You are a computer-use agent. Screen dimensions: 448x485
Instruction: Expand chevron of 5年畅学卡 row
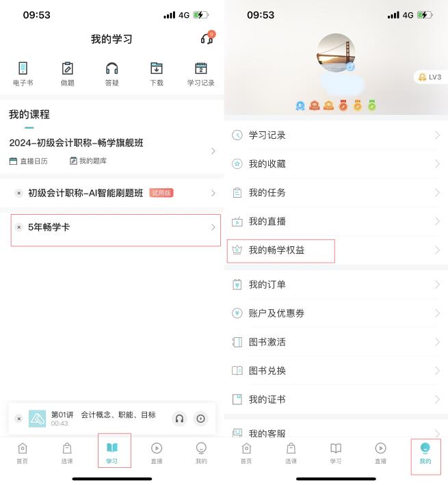pos(213,227)
